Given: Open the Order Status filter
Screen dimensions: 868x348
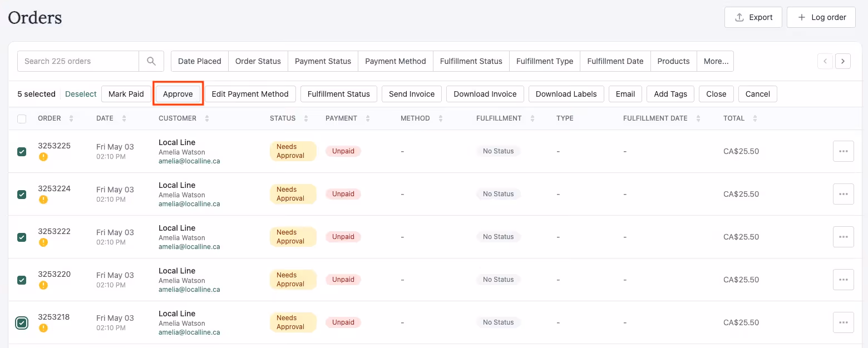Looking at the screenshot, I should [x=258, y=61].
